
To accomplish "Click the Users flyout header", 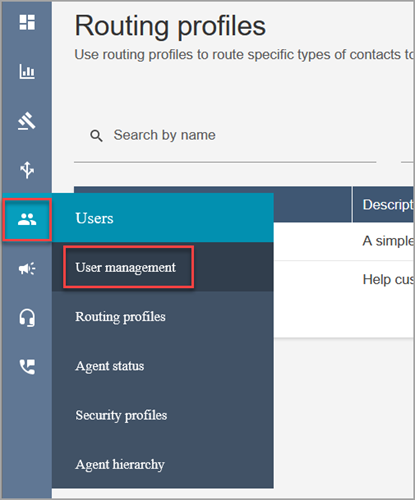I will click(x=163, y=218).
